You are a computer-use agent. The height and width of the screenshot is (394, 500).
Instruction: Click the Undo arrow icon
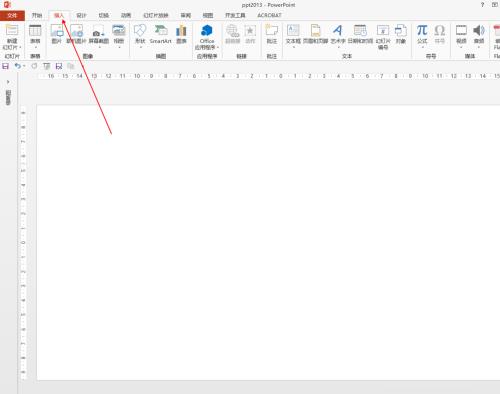click(x=17, y=66)
